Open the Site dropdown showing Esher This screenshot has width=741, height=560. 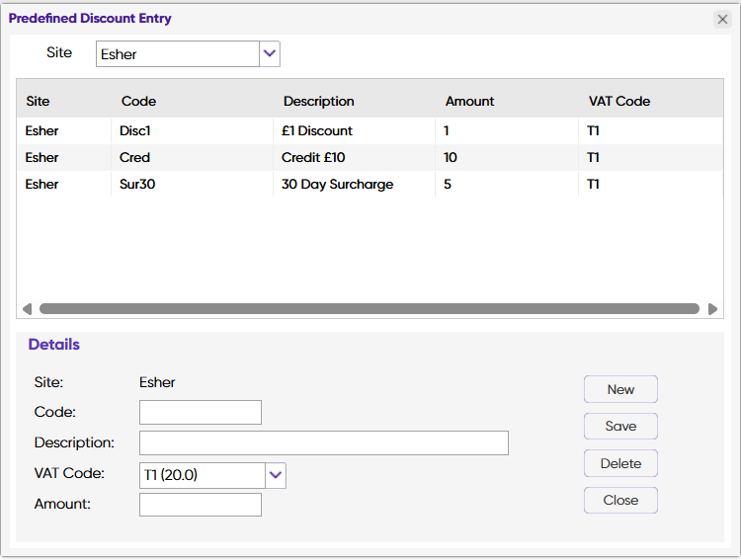pos(270,54)
